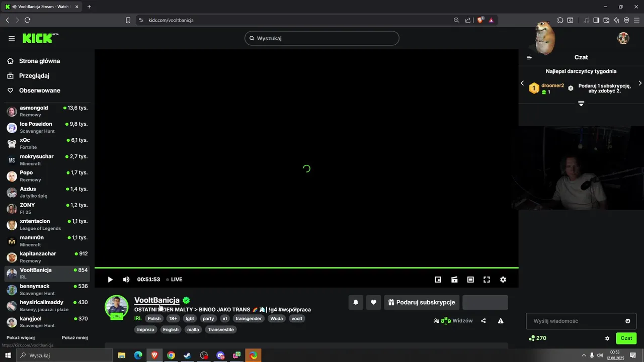Open mokrysuchar Minecraft channel
This screenshot has height=362, width=644.
point(47,160)
